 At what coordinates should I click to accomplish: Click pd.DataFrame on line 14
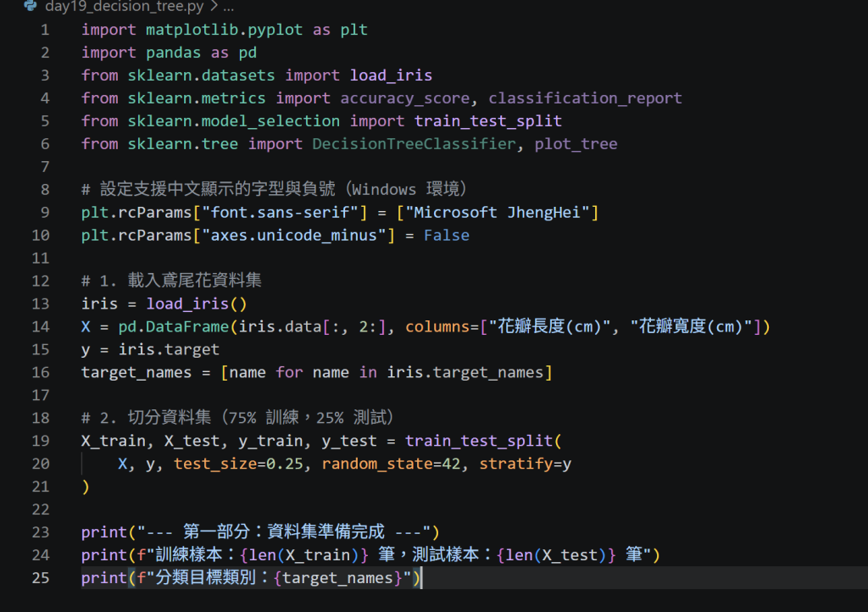[x=174, y=327]
